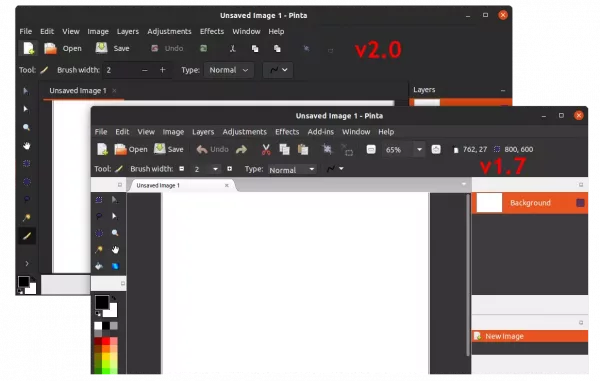Click the Save button in the v1.7 toolbar
Viewport: 600px width, 381px height.
pyautogui.click(x=168, y=149)
